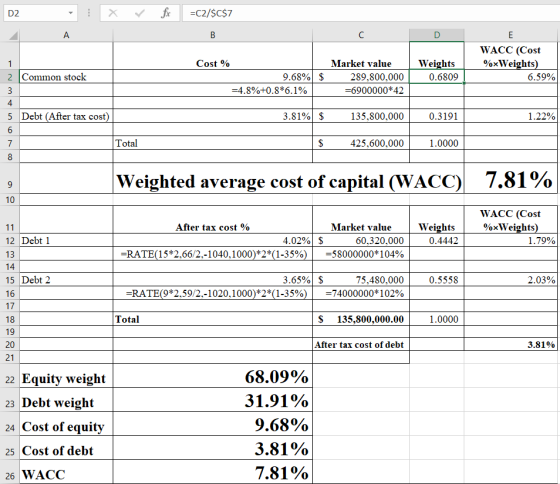The height and width of the screenshot is (484, 560).
Task: Click the 'Common stock' cell
Action: click(x=66, y=77)
